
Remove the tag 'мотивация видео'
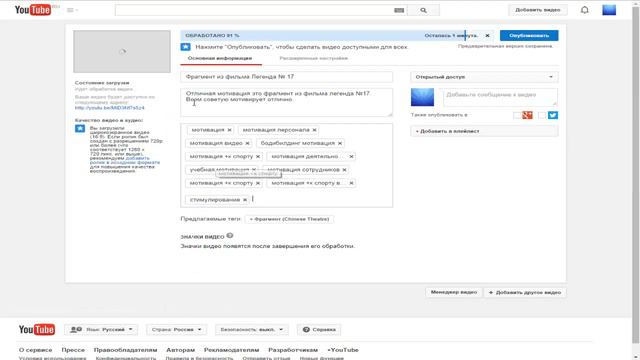coord(247,143)
